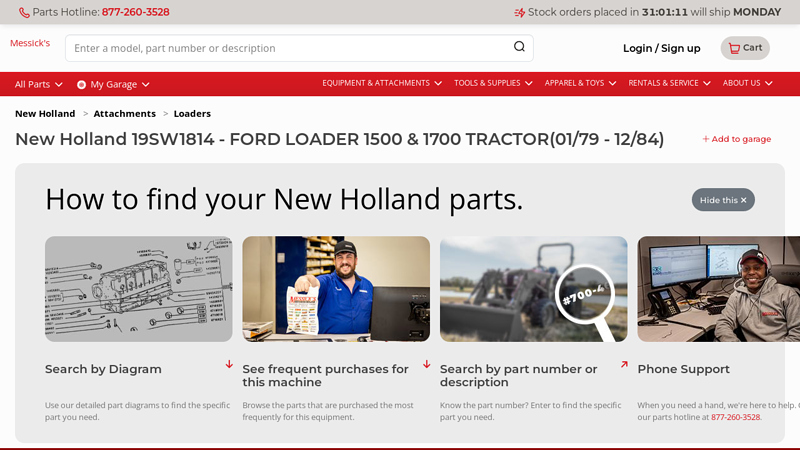Image resolution: width=800 pixels, height=450 pixels.
Task: Click the phone icon beside Parts Hotline
Action: click(x=24, y=12)
